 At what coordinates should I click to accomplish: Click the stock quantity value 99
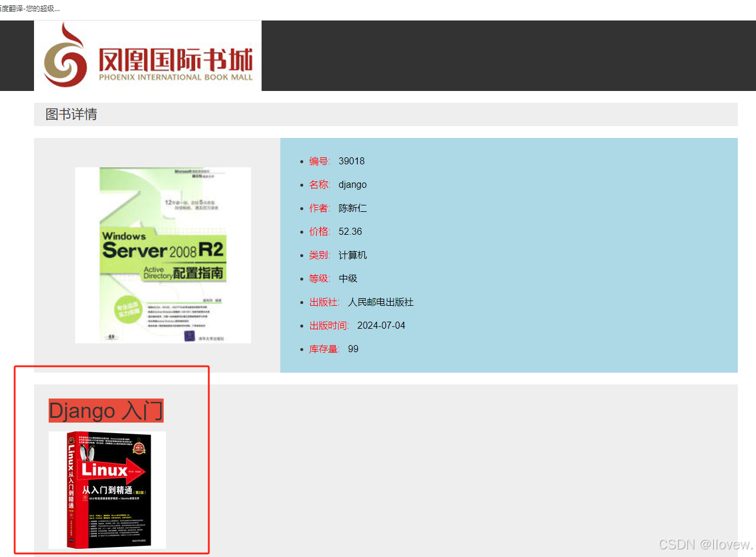pos(353,349)
